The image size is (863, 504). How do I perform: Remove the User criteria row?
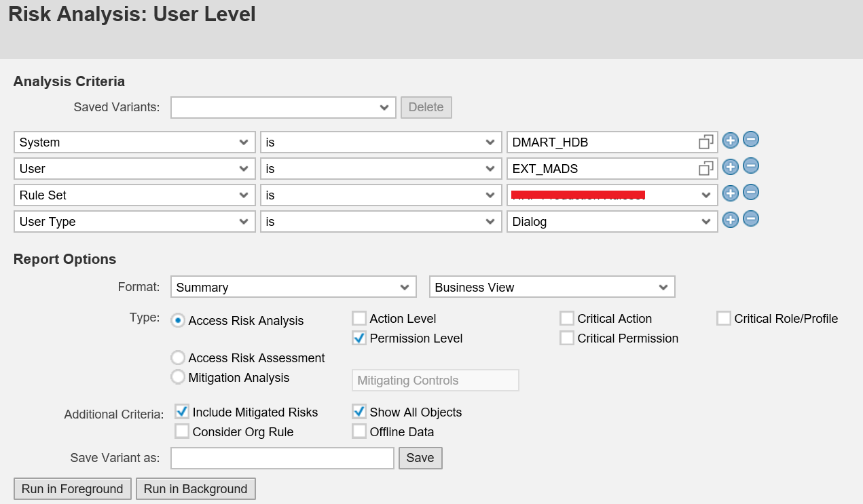(x=750, y=166)
